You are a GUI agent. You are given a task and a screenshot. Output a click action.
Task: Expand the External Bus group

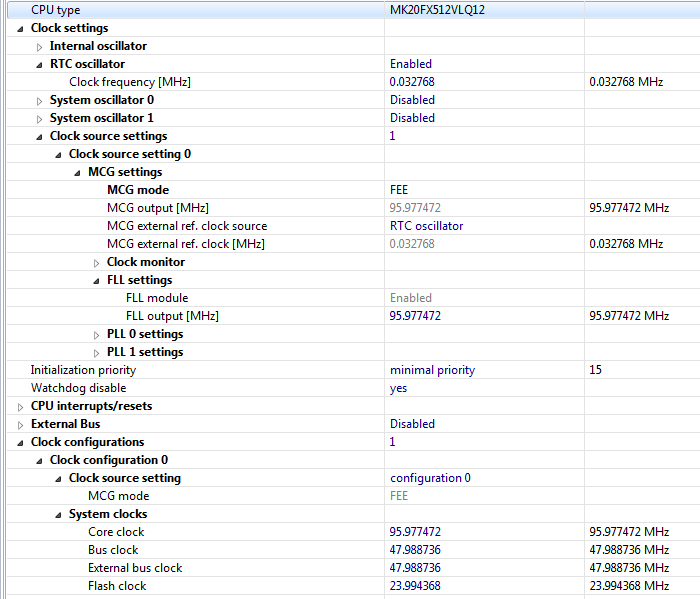(20, 425)
